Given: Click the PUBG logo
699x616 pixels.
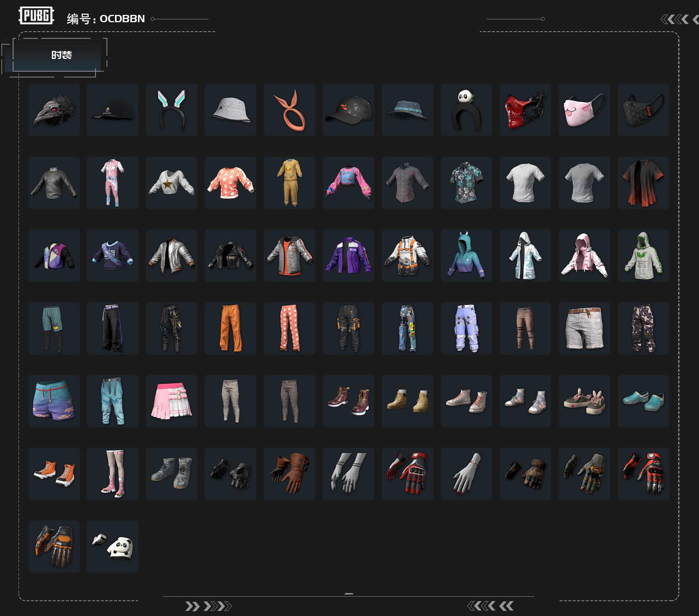Looking at the screenshot, I should tap(36, 15).
